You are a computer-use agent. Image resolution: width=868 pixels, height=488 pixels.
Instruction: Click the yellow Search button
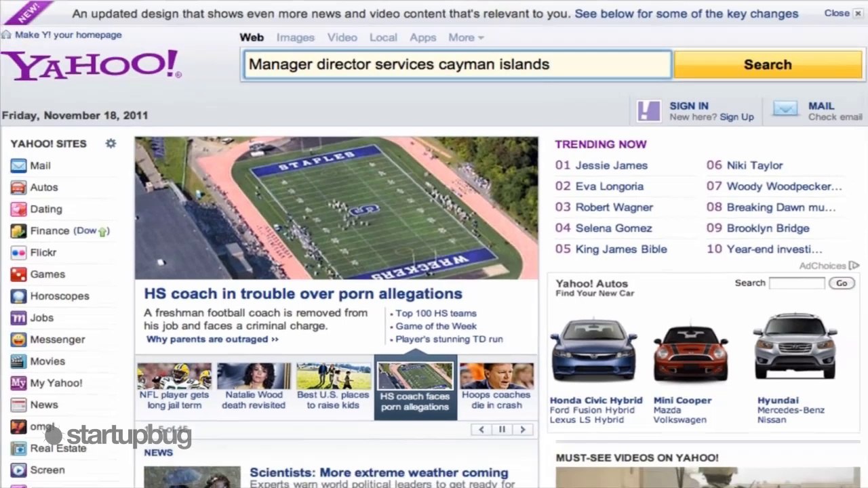click(x=767, y=64)
